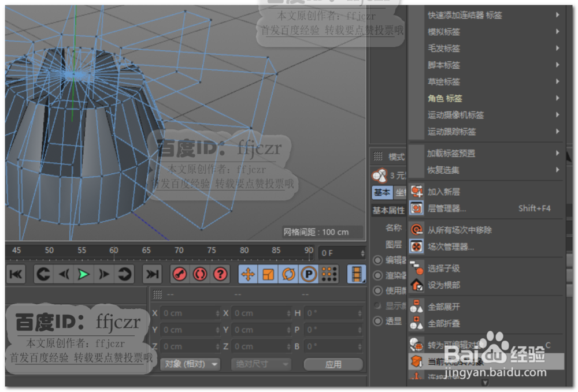Toggle the 渲染器 radio button
The height and width of the screenshot is (392, 578).
[378, 275]
